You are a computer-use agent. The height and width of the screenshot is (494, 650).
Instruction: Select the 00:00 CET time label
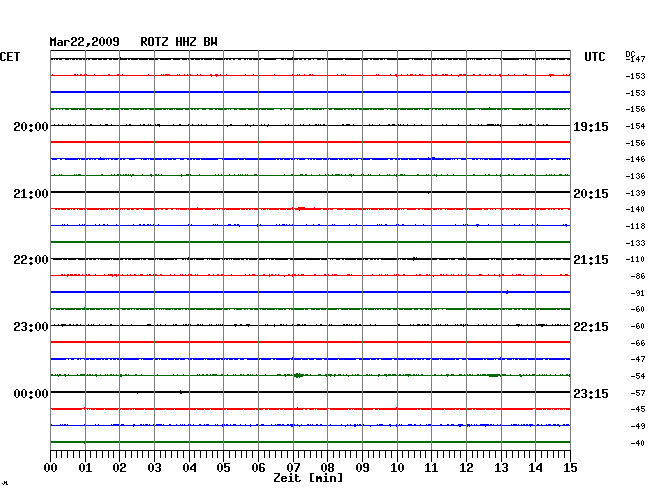tap(31, 393)
